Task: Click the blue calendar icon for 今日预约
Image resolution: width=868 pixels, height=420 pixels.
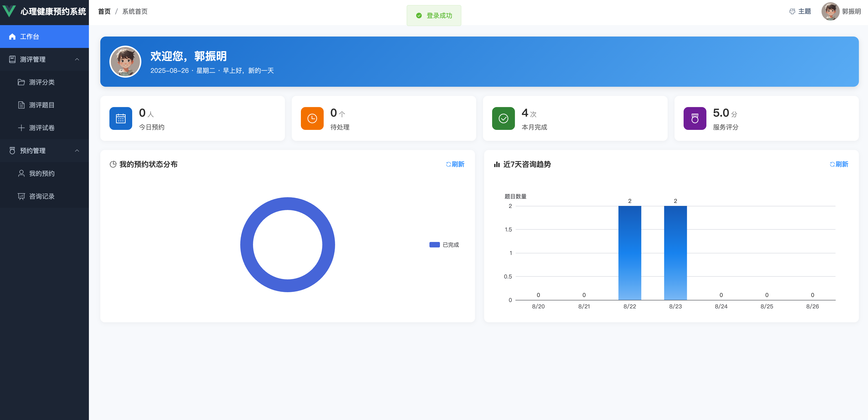Action: [121, 118]
